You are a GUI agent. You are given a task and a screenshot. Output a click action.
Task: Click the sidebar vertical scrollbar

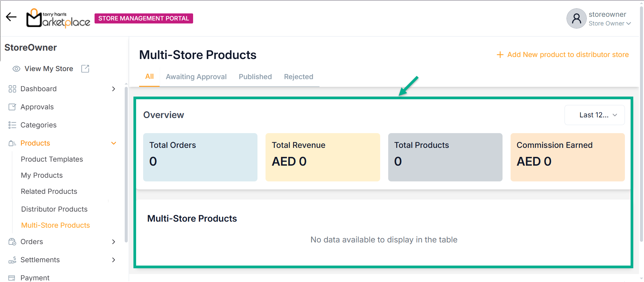point(126,164)
